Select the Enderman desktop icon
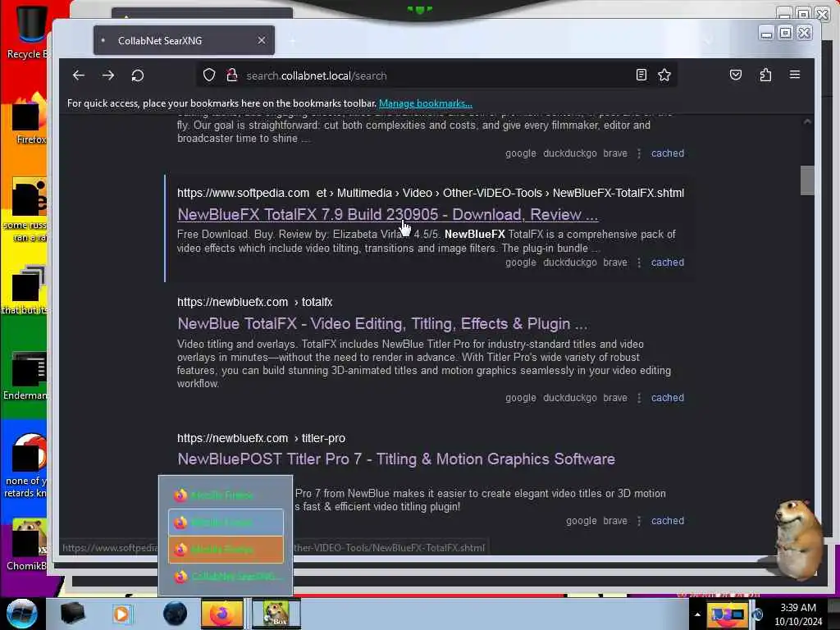Screen dimensions: 840x630 pyautogui.click(x=27, y=376)
